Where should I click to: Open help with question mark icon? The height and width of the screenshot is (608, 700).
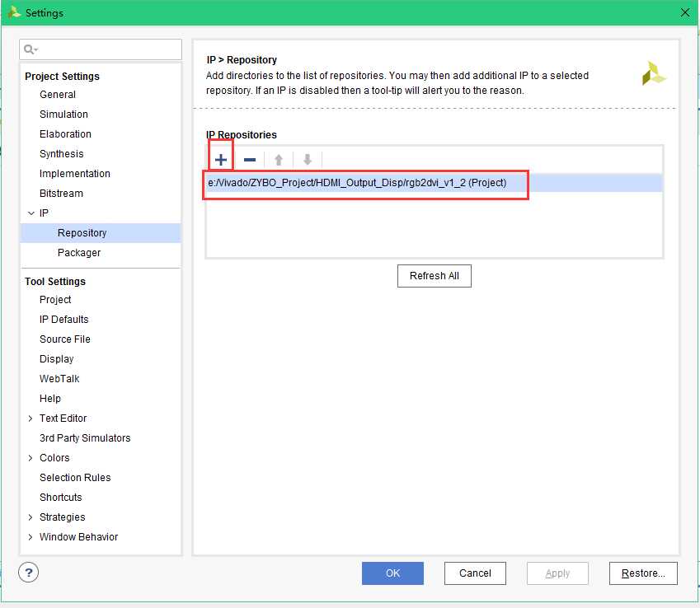[x=29, y=573]
